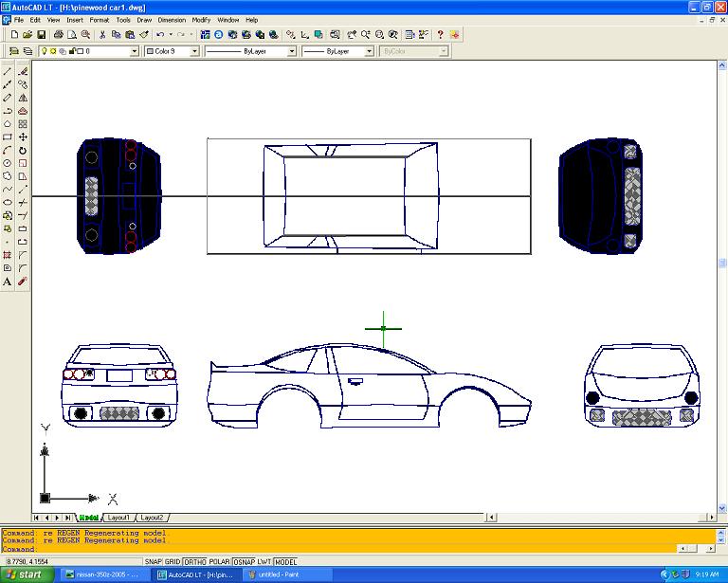
Task: Open the Dimension menu
Action: click(172, 20)
